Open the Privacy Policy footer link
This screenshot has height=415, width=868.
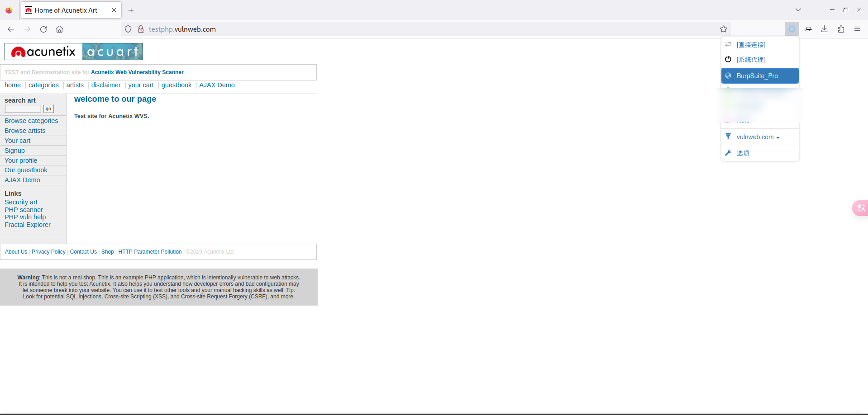tap(48, 252)
